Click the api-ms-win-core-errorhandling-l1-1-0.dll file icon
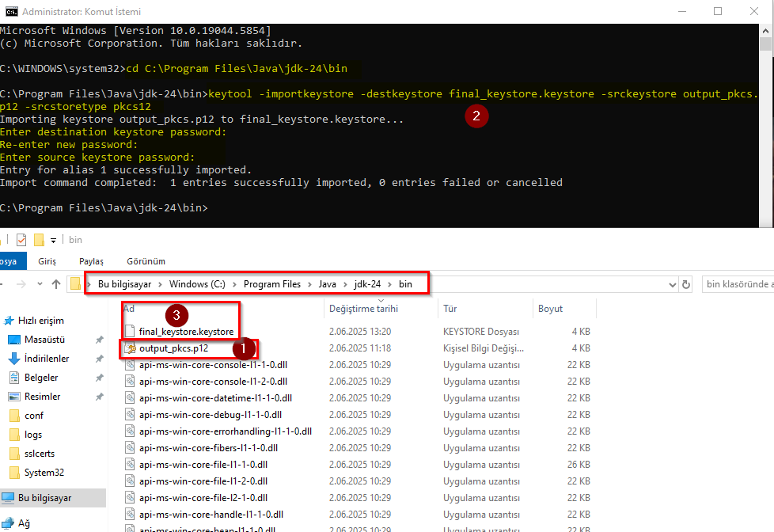The image size is (774, 532). point(130,431)
